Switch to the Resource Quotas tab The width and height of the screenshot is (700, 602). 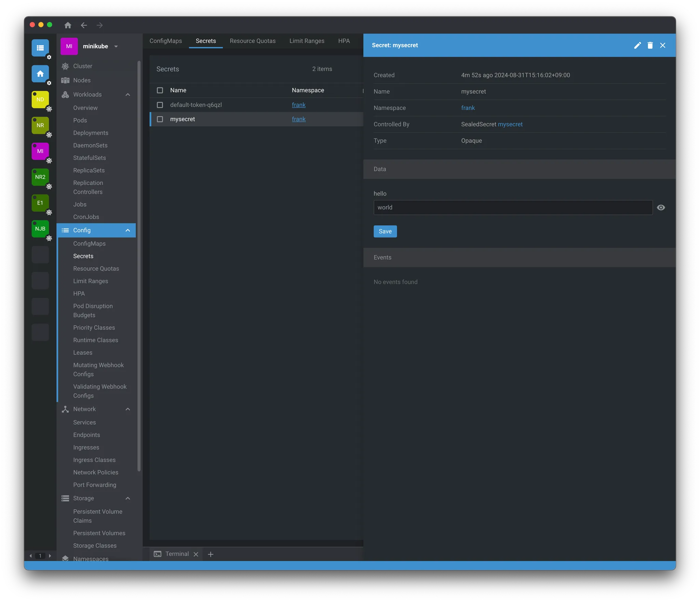tap(252, 41)
